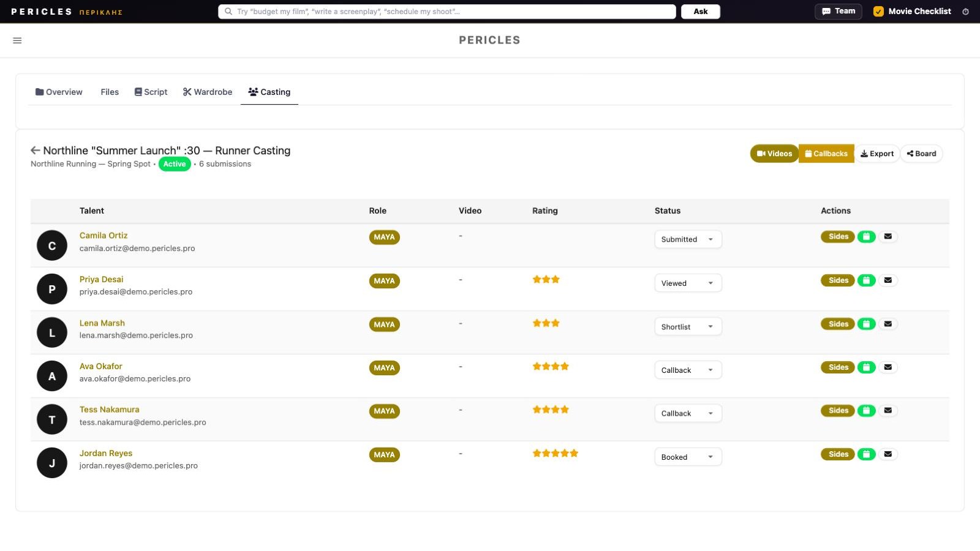Image resolution: width=980 pixels, height=551 pixels.
Task: Click the green calendar icon for Lena Marsh
Action: point(866,324)
